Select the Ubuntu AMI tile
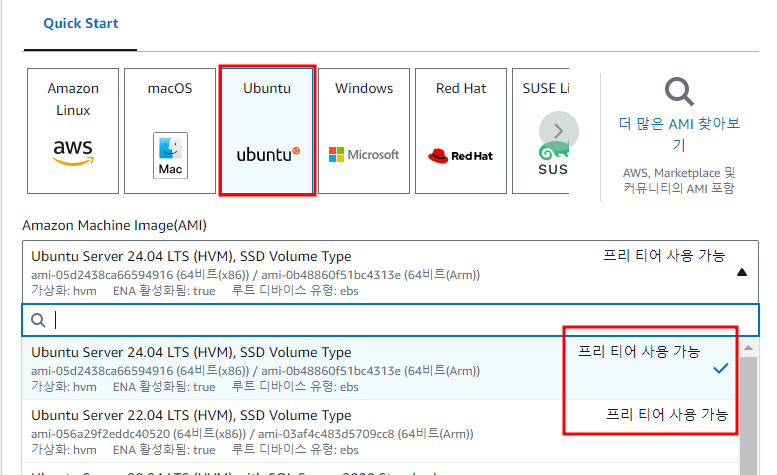This screenshot has height=475, width=777. [x=267, y=131]
